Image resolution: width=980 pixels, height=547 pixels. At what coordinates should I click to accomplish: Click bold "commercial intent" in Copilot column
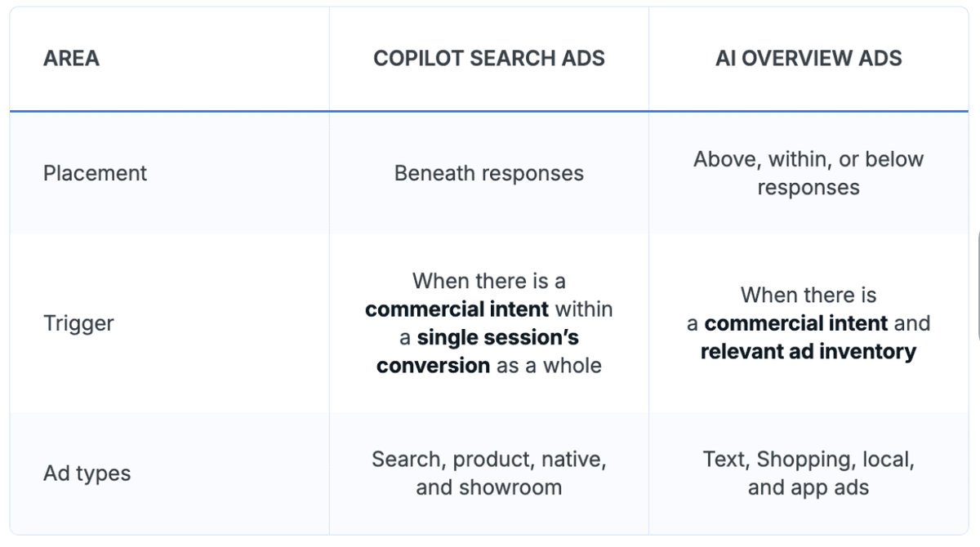(x=457, y=309)
